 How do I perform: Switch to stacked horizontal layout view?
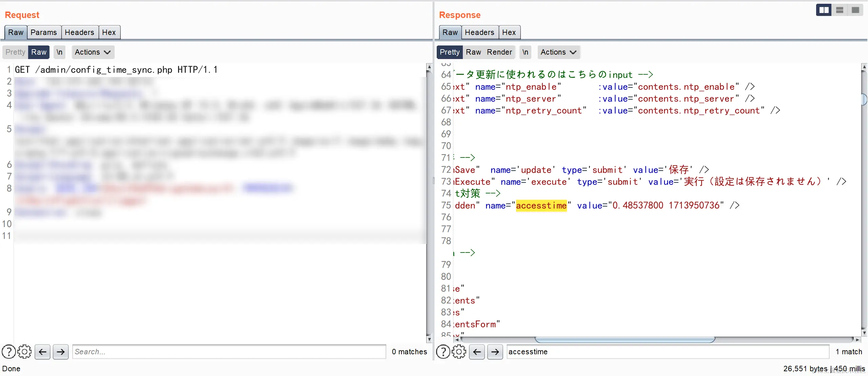840,10
